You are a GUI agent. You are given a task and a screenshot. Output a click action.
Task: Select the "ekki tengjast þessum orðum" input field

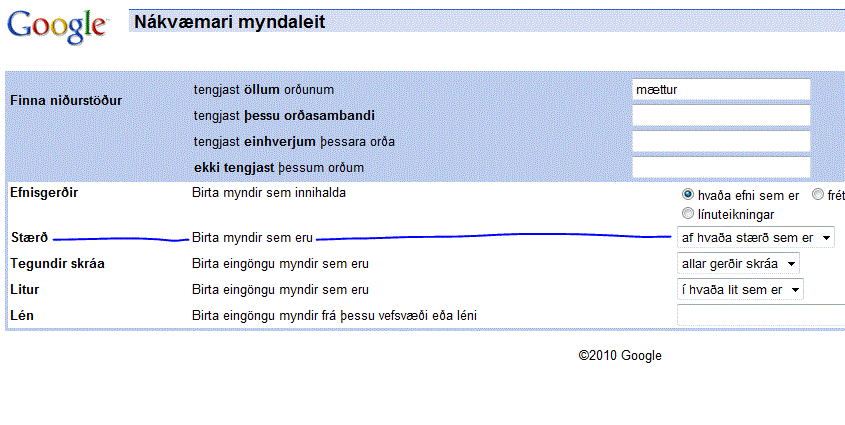point(720,167)
